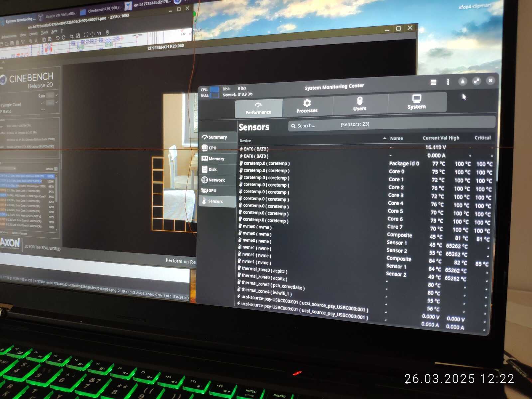Switch to Oracle VM VirtualBox in the taskbar
Viewport: 532px width, 399px height.
pyautogui.click(x=58, y=15)
